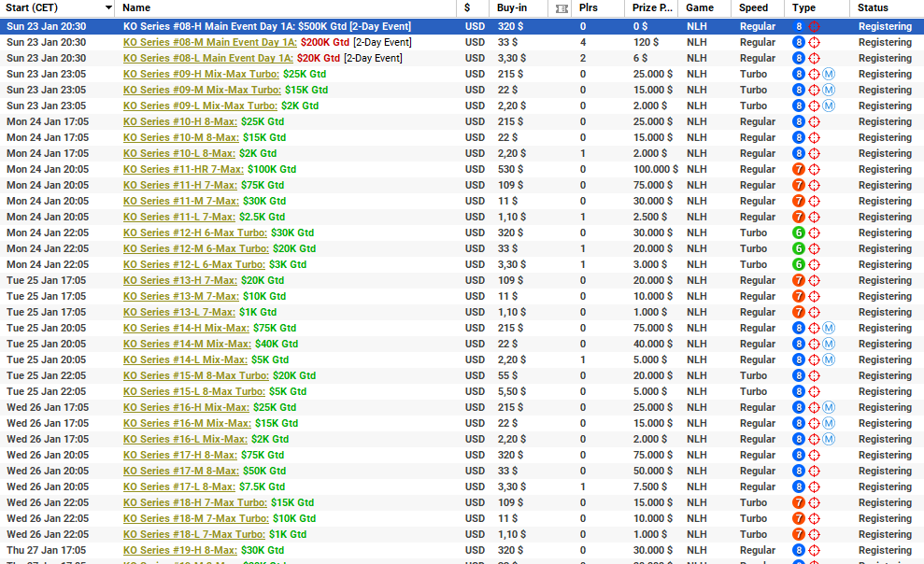Open Start (CET) column sort arrow

click(x=108, y=8)
